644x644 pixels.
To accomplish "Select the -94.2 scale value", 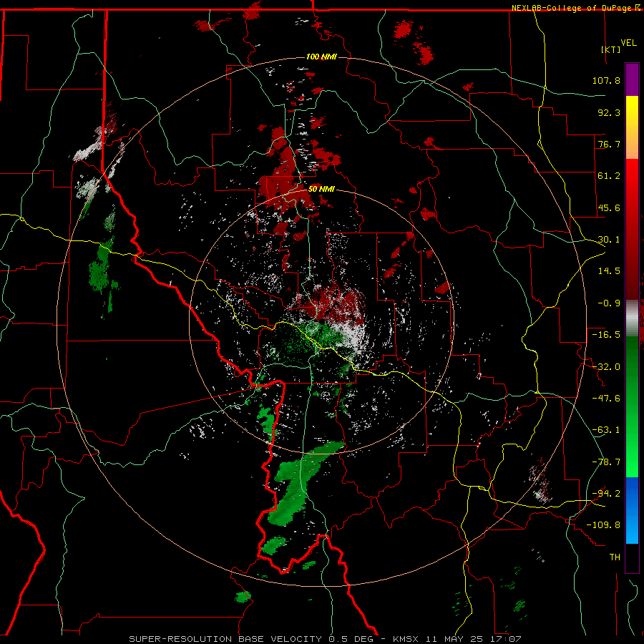I will coord(606,494).
